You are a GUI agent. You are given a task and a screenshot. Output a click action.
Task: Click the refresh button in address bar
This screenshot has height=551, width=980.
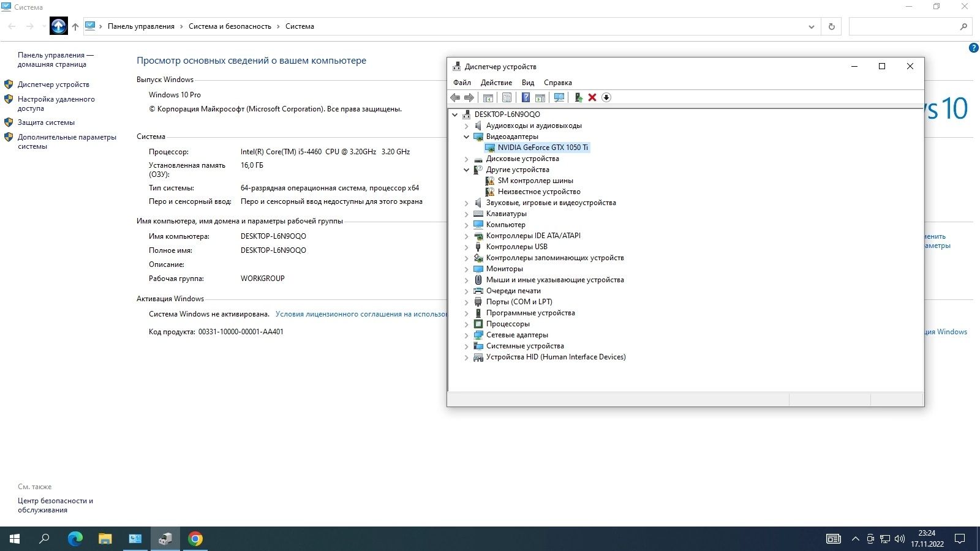click(x=831, y=26)
